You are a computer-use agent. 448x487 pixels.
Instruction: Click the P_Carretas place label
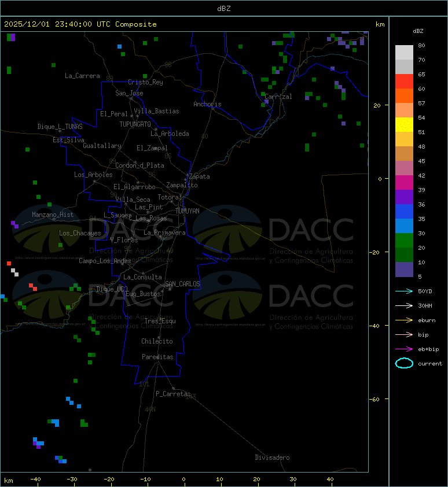point(173,394)
